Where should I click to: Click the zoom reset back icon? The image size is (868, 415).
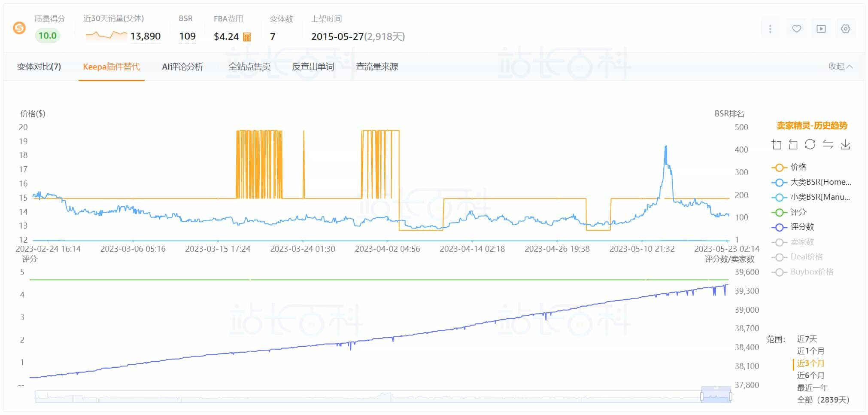793,144
